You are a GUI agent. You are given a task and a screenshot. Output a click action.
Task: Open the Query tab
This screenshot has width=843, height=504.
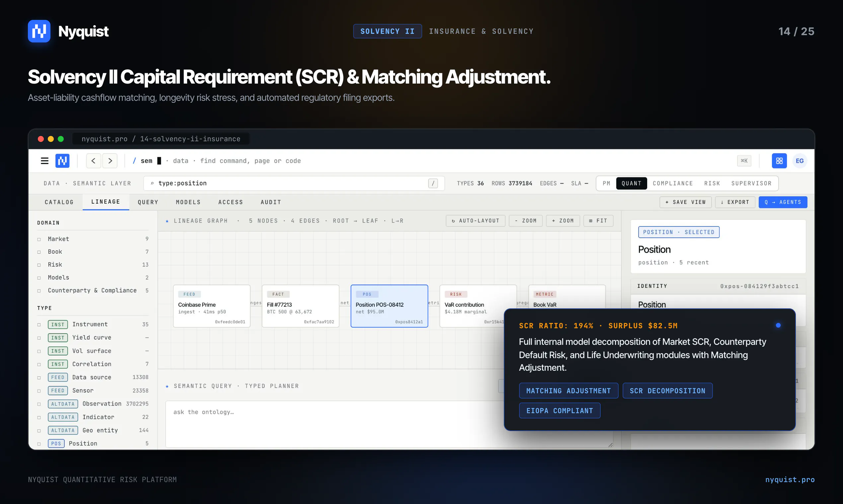coord(148,202)
